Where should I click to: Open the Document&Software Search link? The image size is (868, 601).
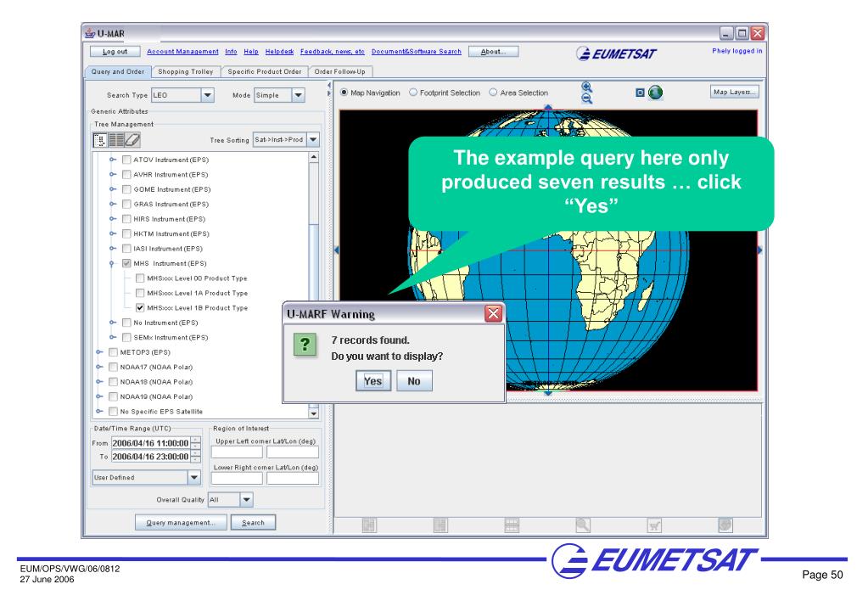pos(417,52)
